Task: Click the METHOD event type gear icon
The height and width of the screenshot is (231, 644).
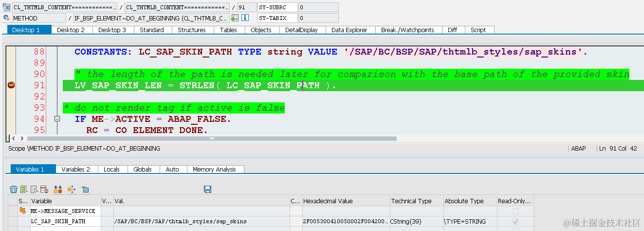Action: click(x=6, y=18)
